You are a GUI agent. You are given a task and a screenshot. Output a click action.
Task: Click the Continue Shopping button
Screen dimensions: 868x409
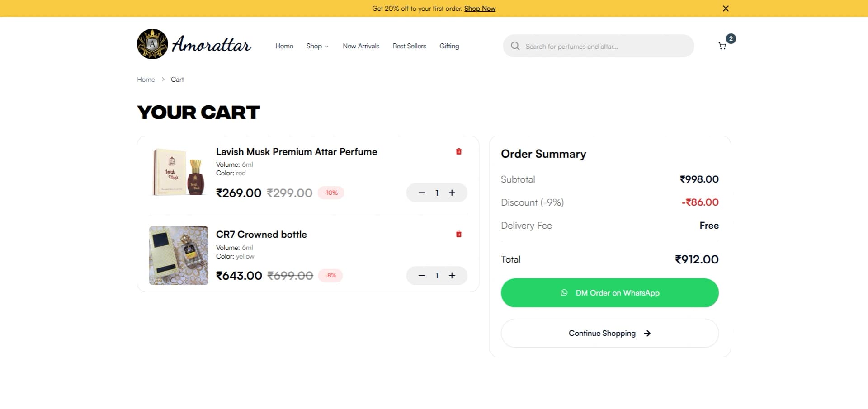pyautogui.click(x=609, y=333)
